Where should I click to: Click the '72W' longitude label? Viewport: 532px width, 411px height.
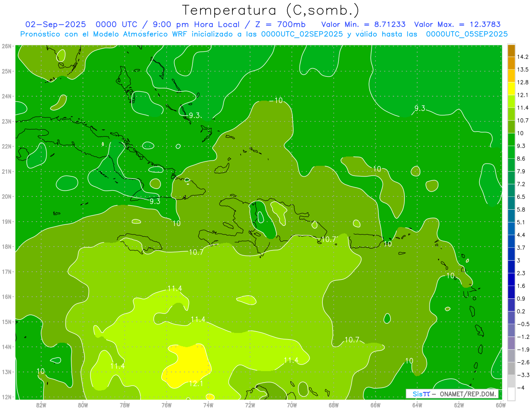250,404
